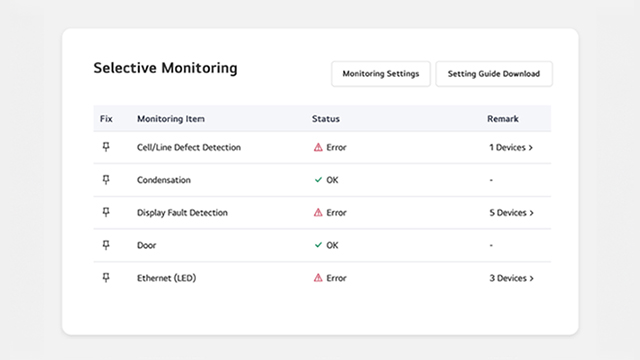Open 1 Devices link for Cell/Line Defect
The image size is (640, 360).
tap(511, 147)
